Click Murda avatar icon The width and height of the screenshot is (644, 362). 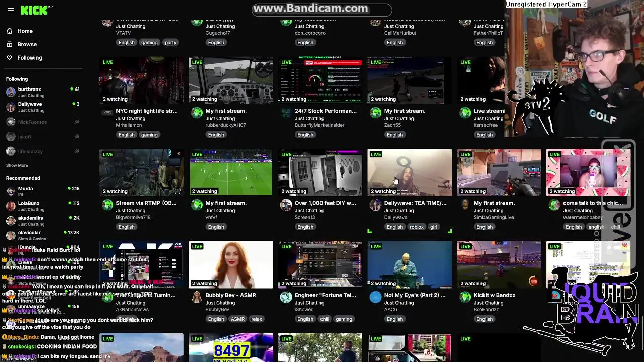pos(11,191)
